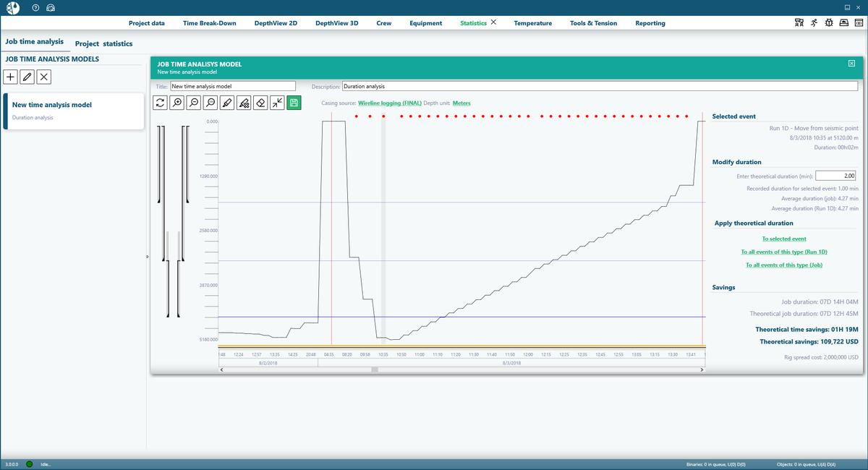Viewport: 868px width, 470px height.
Task: Open the Reporting tab
Action: (650, 23)
